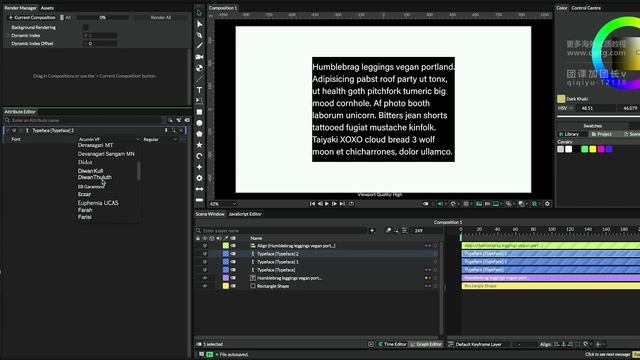Select the Polygon shape tool
The image size is (640, 360).
click(199, 134)
